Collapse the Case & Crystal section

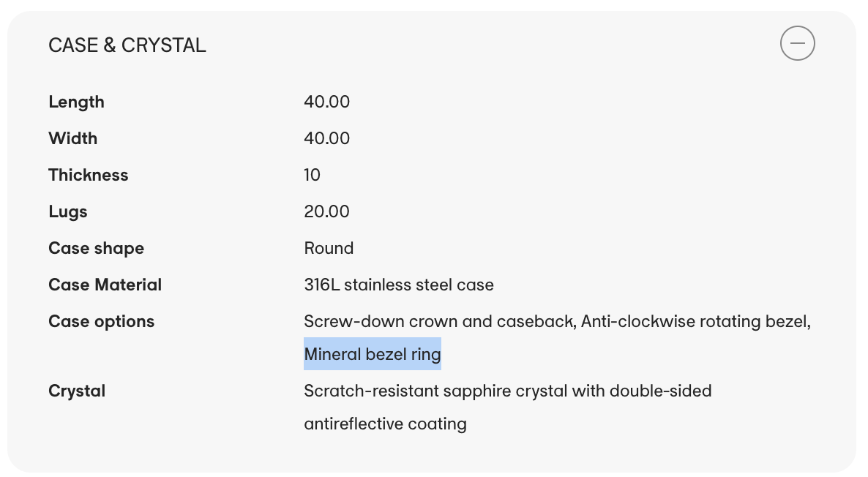(797, 44)
